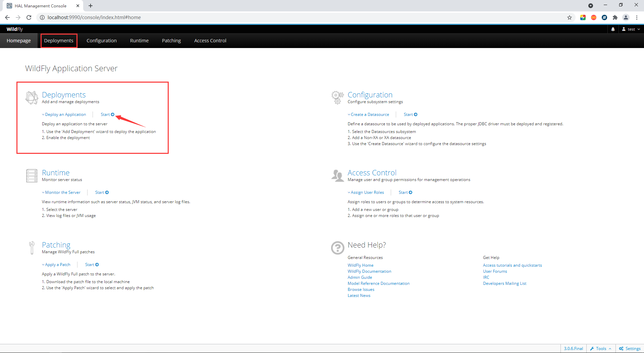Open the WildFly Home link

361,265
